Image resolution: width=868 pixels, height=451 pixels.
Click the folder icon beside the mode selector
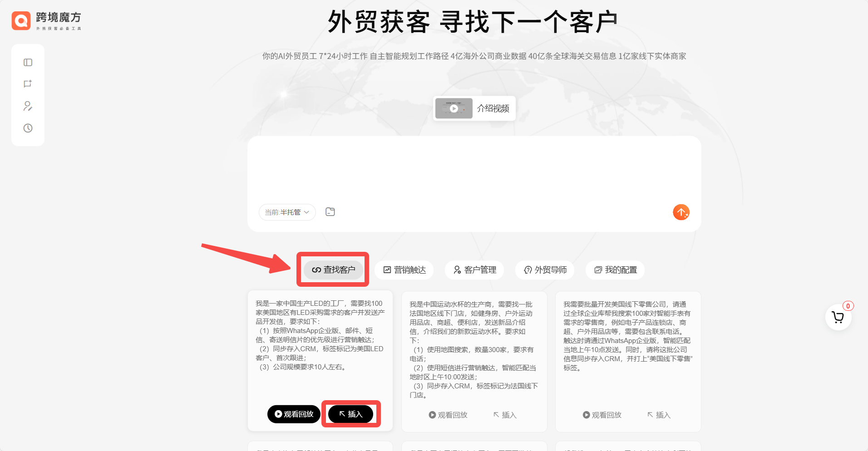[x=330, y=212]
